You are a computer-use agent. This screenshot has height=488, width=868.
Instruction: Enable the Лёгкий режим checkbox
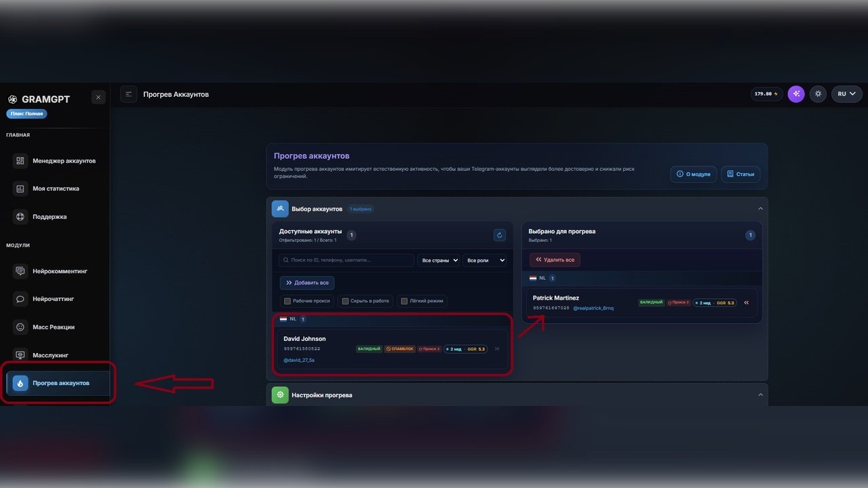(404, 301)
